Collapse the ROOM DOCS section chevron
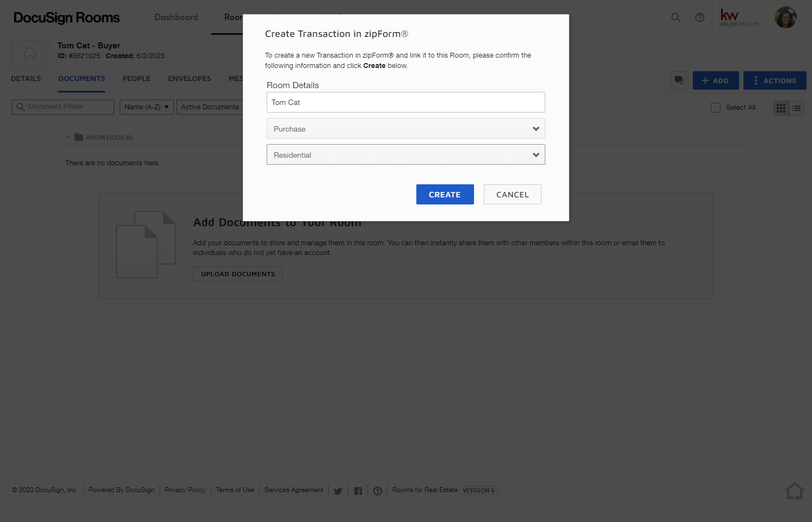The height and width of the screenshot is (522, 812). click(69, 137)
